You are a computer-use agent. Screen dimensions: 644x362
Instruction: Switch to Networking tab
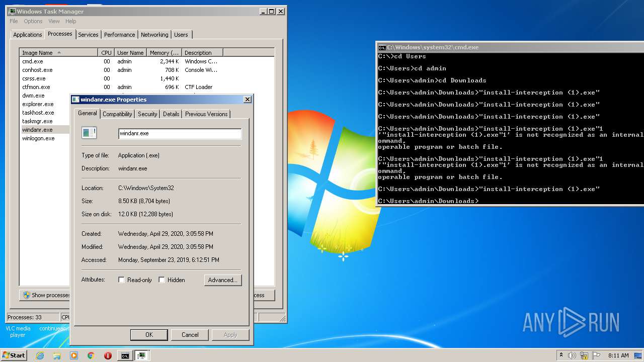[154, 35]
